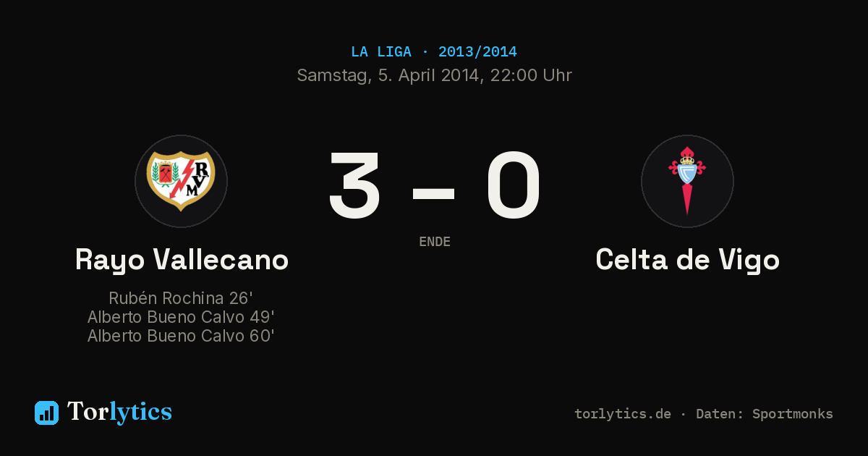Click the home score number 3

pos(354,185)
